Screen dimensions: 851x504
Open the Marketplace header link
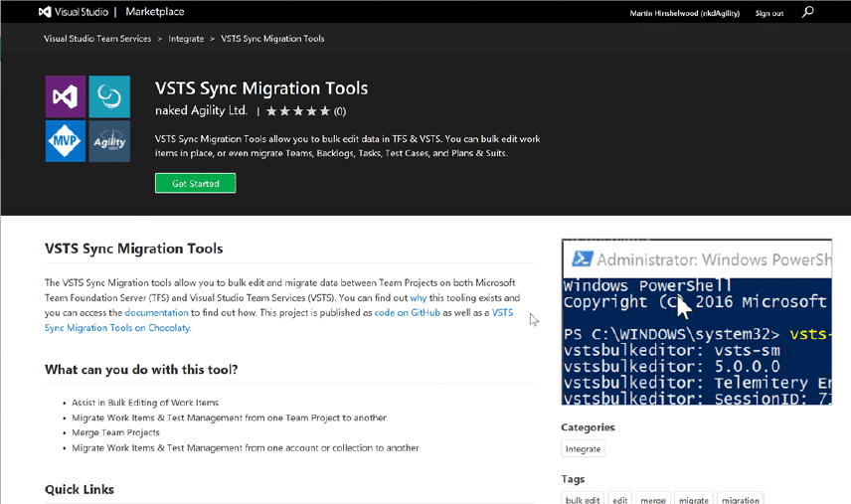pos(155,11)
